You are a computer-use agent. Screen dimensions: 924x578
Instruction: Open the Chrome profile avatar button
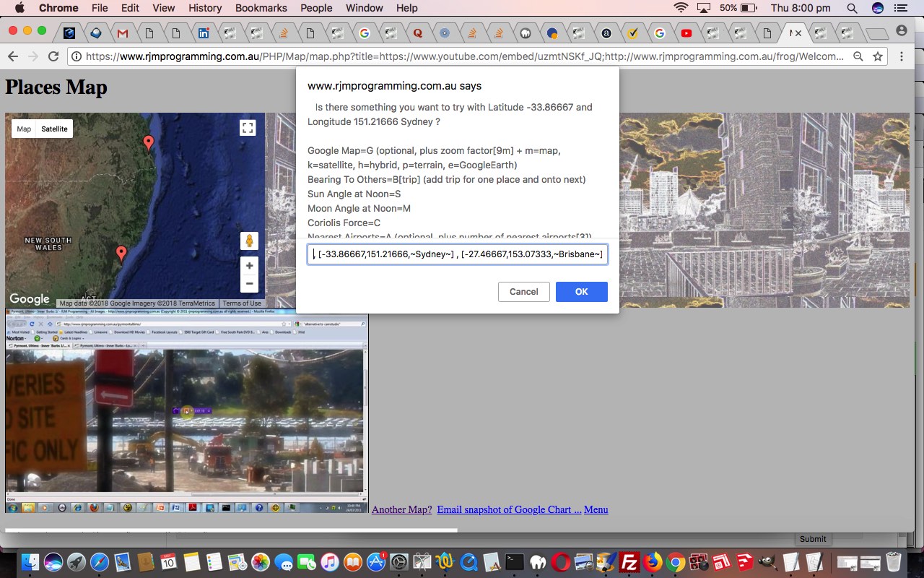901,31
